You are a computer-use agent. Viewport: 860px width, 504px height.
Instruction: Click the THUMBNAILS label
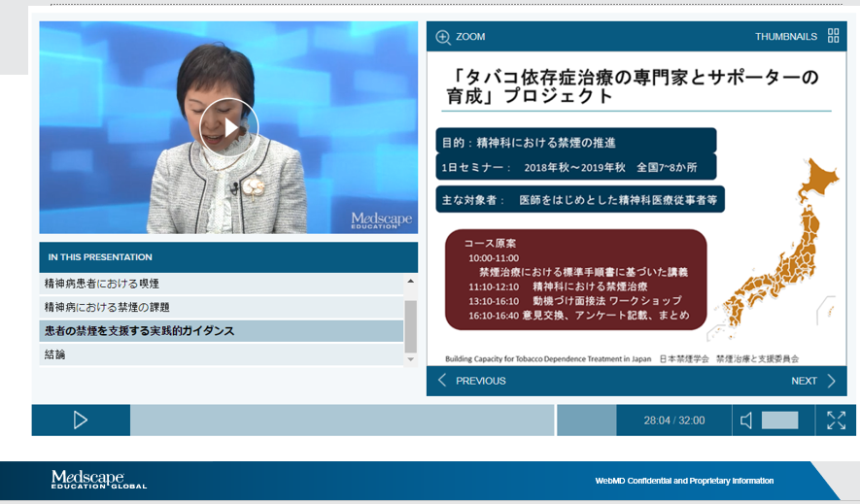point(786,37)
